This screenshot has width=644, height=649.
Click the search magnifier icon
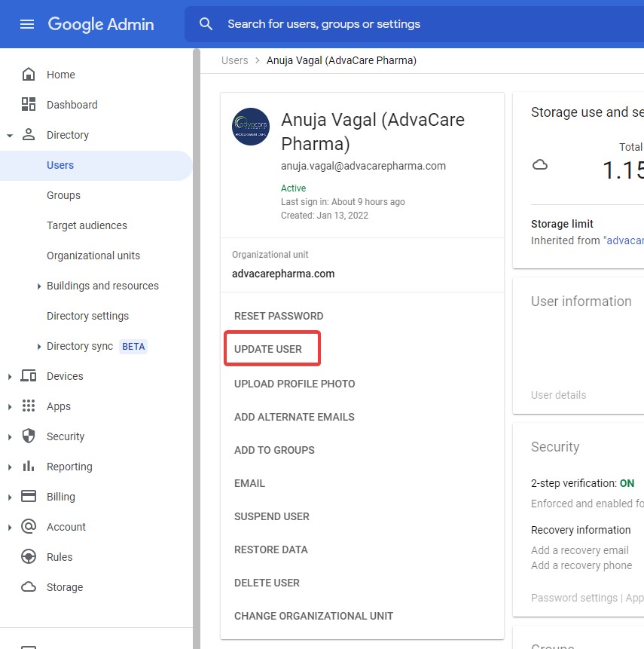(x=206, y=24)
